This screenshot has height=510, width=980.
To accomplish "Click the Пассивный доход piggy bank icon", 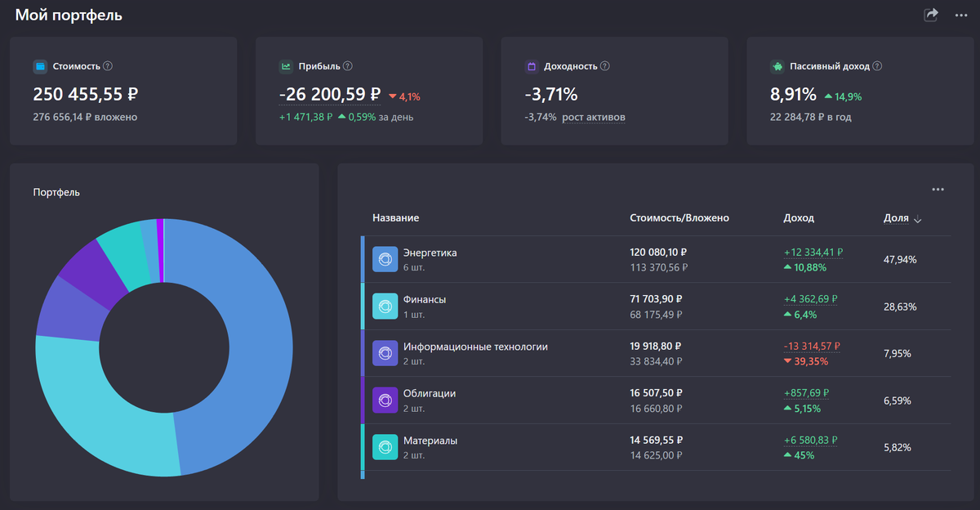I will click(x=777, y=66).
